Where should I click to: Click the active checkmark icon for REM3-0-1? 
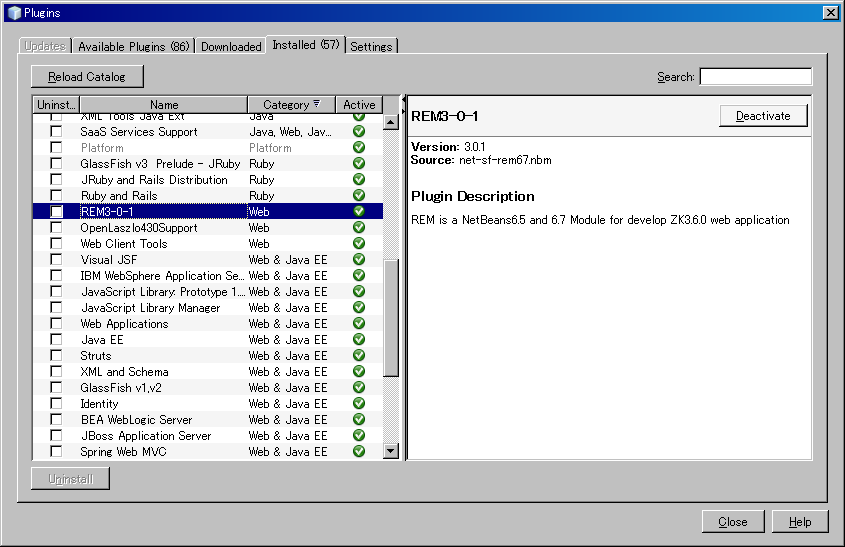359,211
